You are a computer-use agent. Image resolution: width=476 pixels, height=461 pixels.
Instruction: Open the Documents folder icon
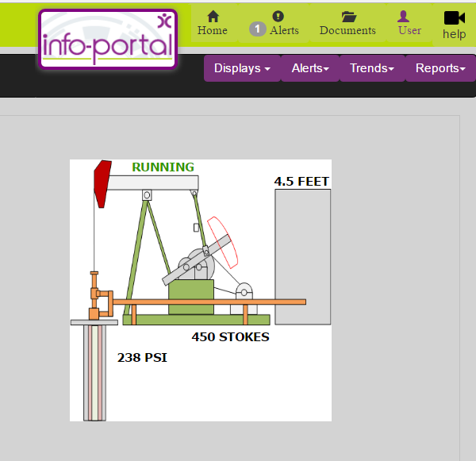click(x=348, y=17)
